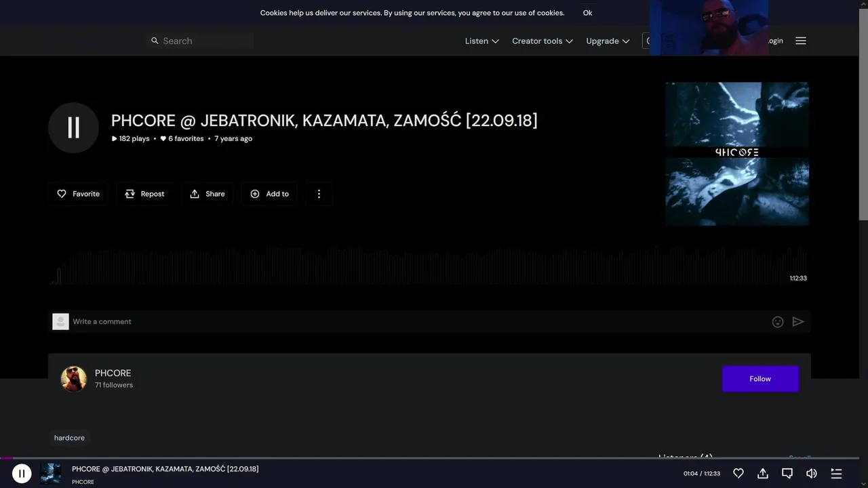Screen dimensions: 868x488
Task: Click PHCORE artist name in player bar
Action: point(83,482)
